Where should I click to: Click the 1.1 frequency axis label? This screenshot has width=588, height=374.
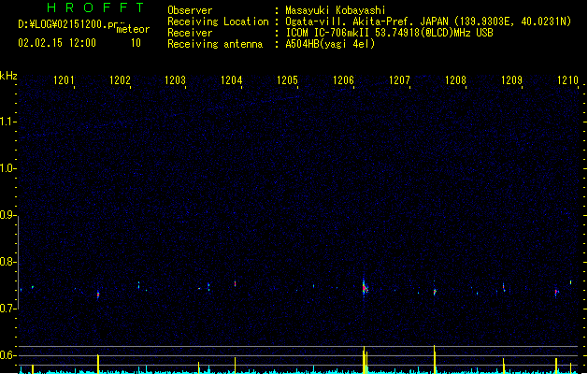(x=7, y=122)
